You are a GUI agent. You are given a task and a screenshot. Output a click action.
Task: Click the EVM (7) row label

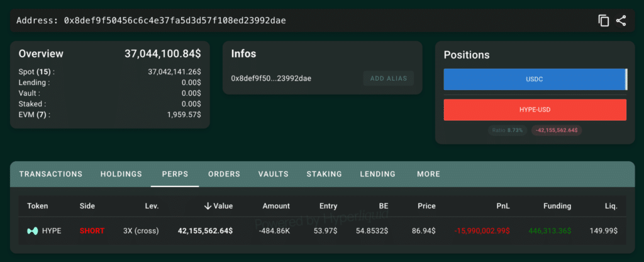coord(35,115)
